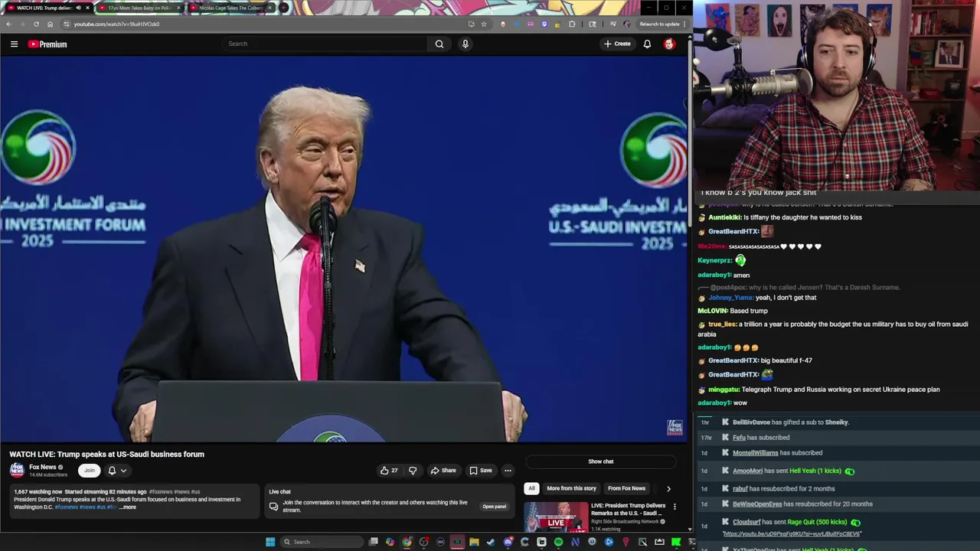Click username McLOVIN in chat
Viewport: 980px width, 551px height.
[x=712, y=311]
